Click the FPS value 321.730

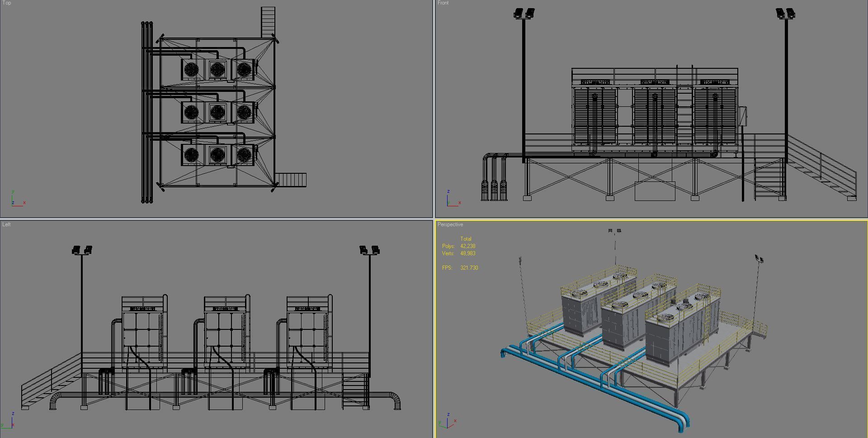tap(469, 268)
